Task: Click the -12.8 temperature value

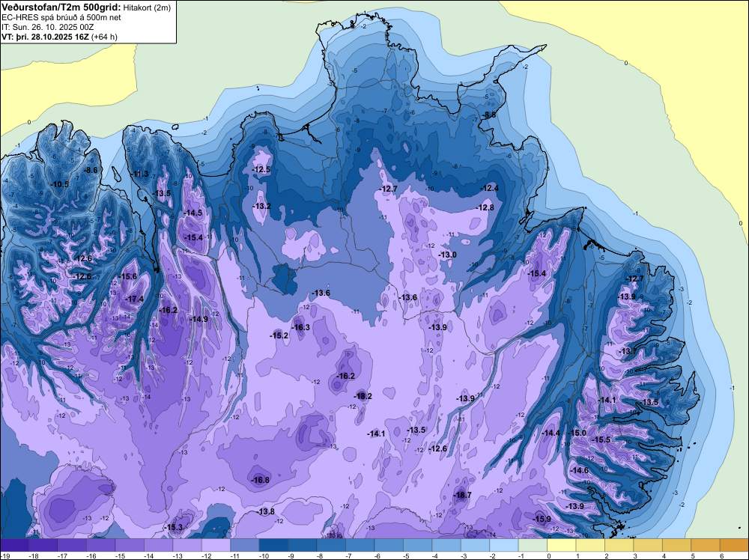Action: tap(485, 207)
